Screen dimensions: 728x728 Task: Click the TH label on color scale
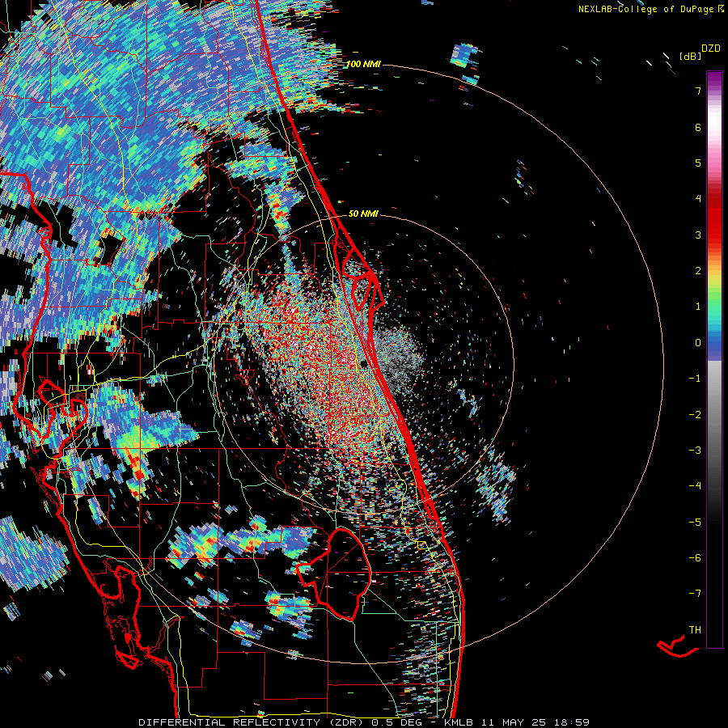695,629
